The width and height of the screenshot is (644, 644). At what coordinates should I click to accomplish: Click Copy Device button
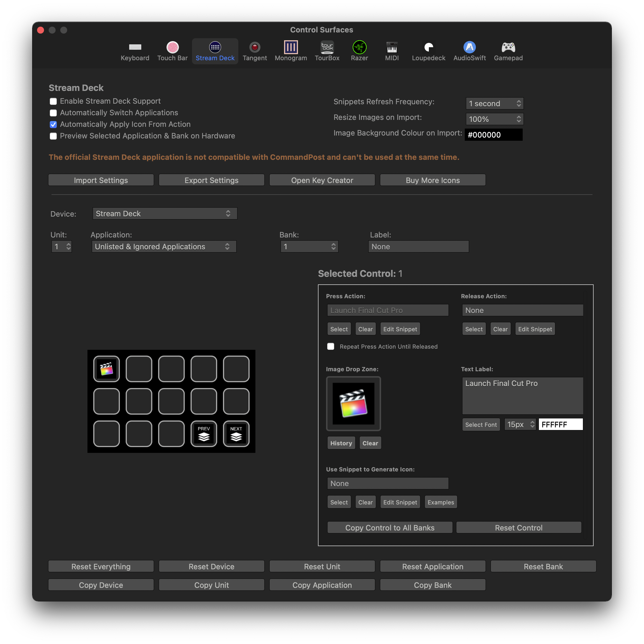[101, 585]
